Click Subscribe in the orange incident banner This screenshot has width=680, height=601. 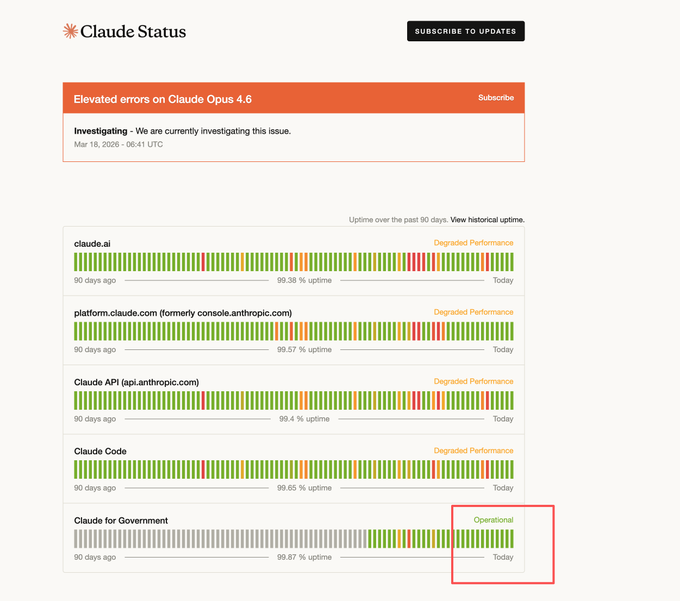495,98
